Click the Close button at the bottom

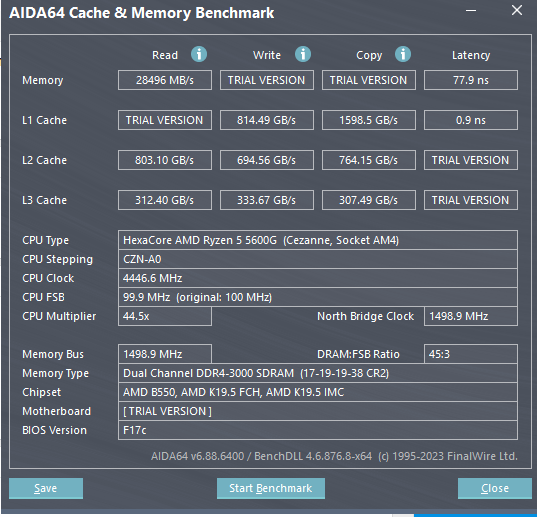pos(495,488)
